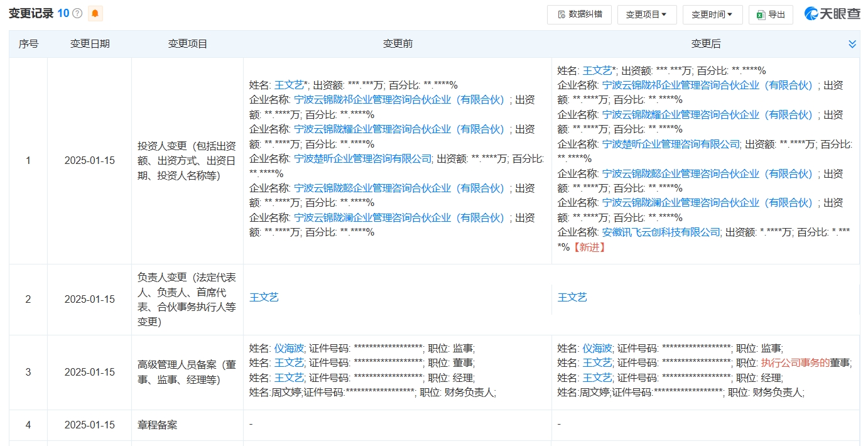The image size is (868, 446).
Task: Click the 天眼查 logo
Action: tap(830, 13)
